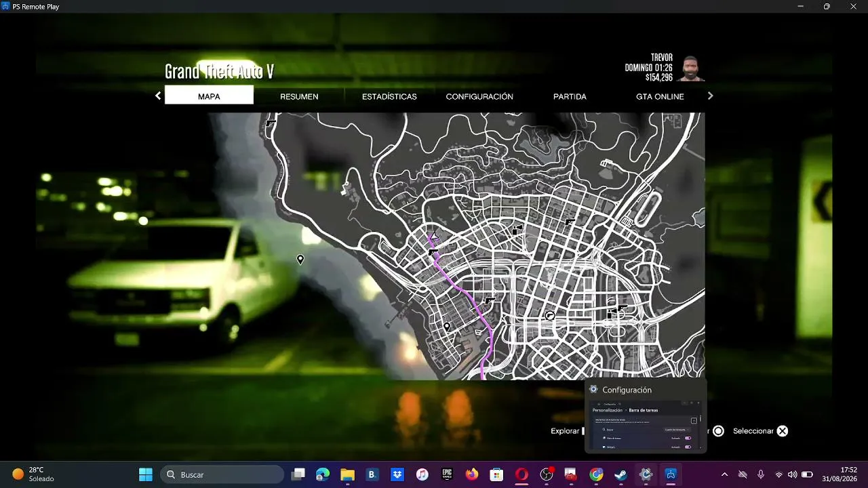
Task: Open File Explorer from the taskbar
Action: 347,474
